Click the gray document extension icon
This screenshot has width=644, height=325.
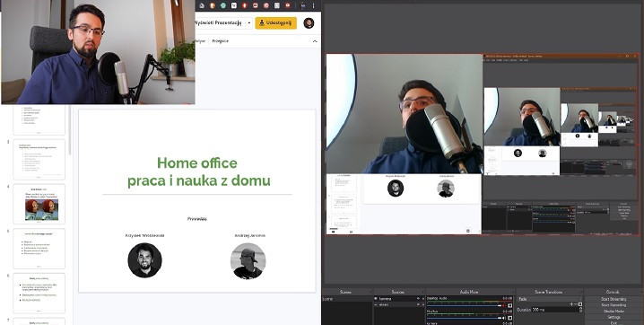277,5
